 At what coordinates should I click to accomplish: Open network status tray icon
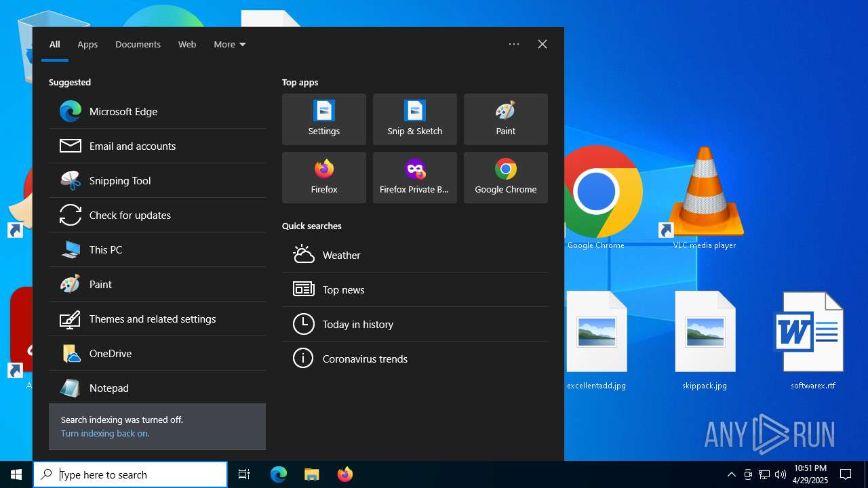(764, 474)
